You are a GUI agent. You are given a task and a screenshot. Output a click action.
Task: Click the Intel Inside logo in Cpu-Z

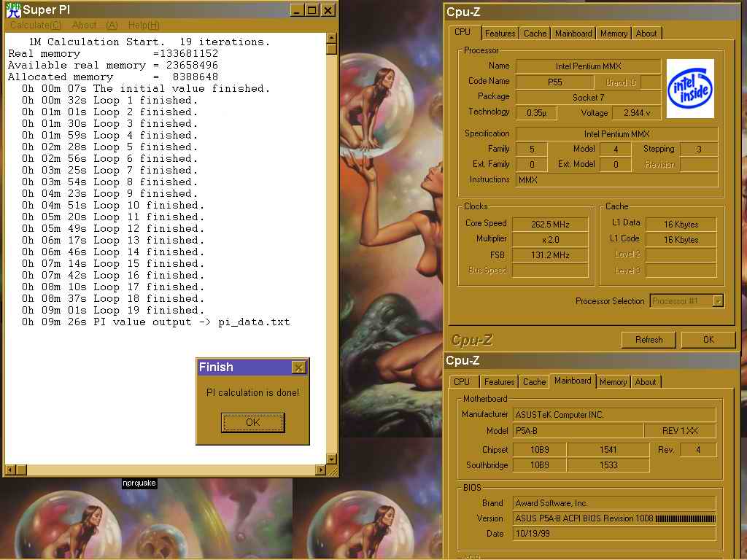tap(690, 88)
